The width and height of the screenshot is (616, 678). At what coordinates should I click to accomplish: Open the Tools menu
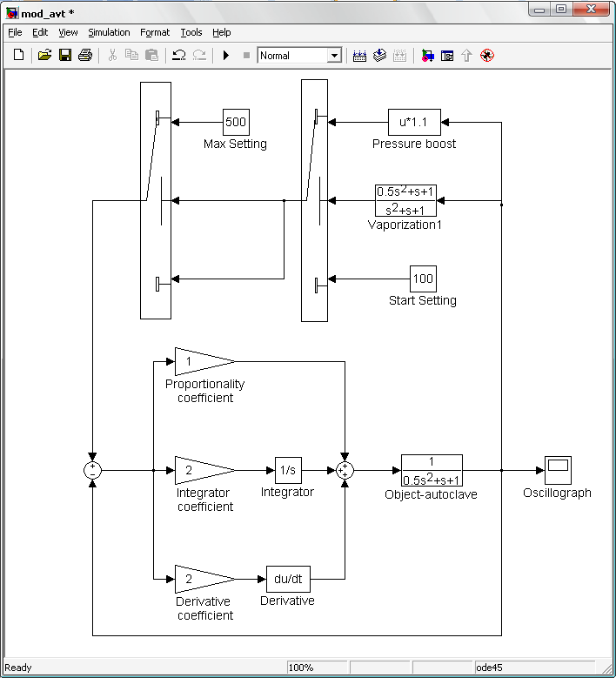pyautogui.click(x=191, y=32)
